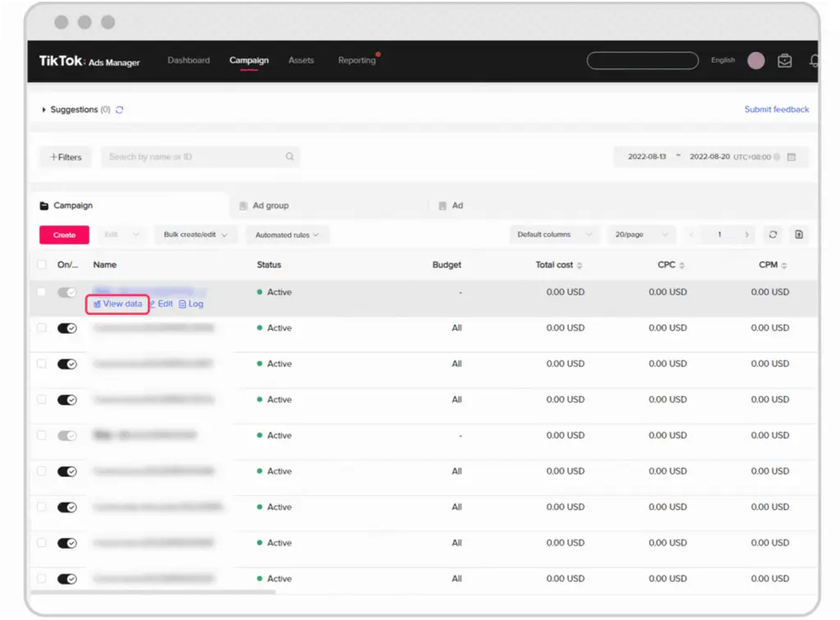Click the user profile avatar
840x620 pixels.
756,61
